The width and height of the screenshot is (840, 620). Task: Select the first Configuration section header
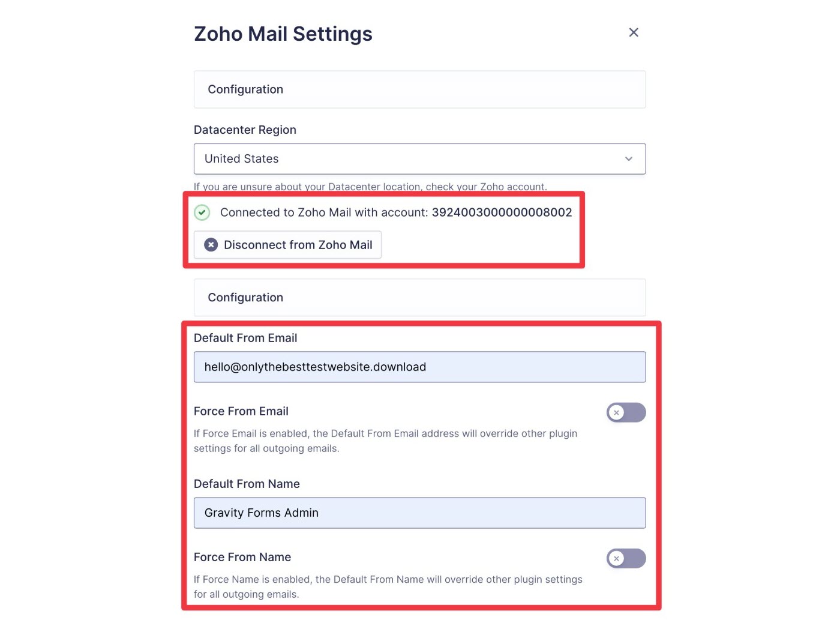tap(419, 89)
